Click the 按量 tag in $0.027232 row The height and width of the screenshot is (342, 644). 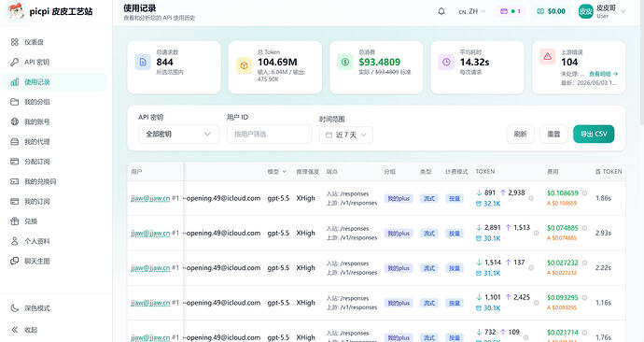coord(455,268)
